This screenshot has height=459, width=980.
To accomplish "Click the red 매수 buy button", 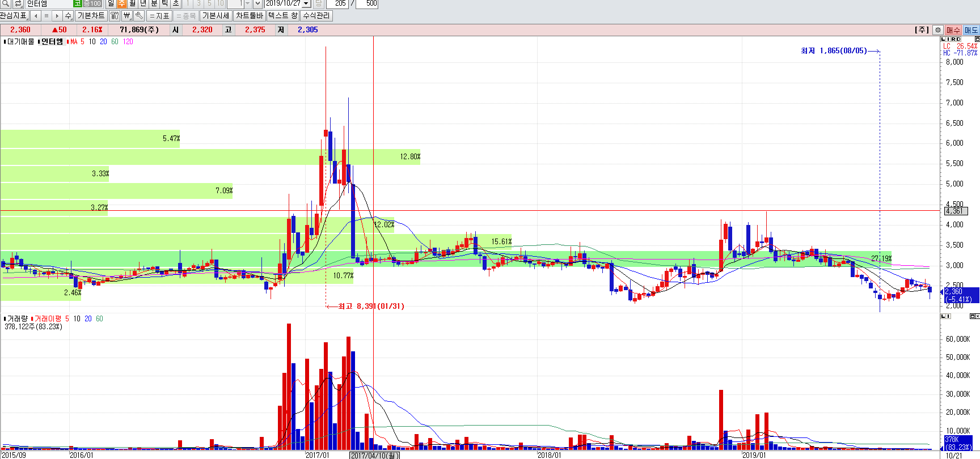I will tap(953, 30).
